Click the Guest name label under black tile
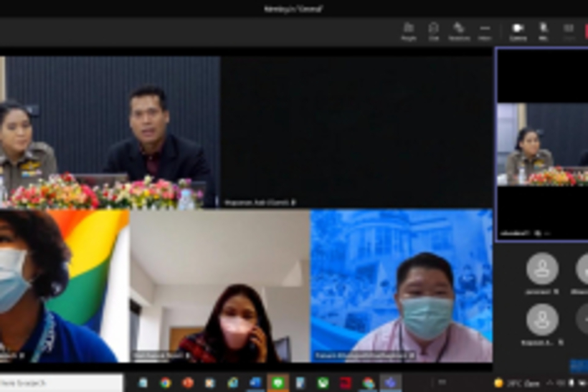 coord(257,202)
